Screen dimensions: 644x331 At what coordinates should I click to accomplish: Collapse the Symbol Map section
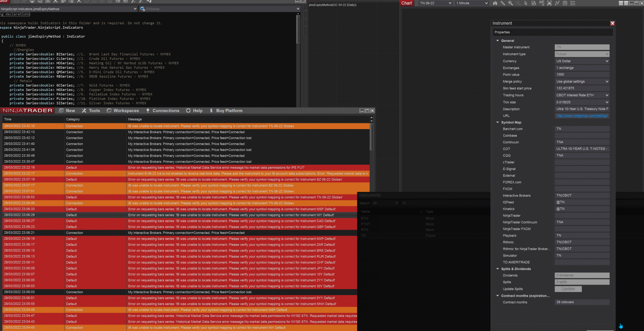click(498, 122)
